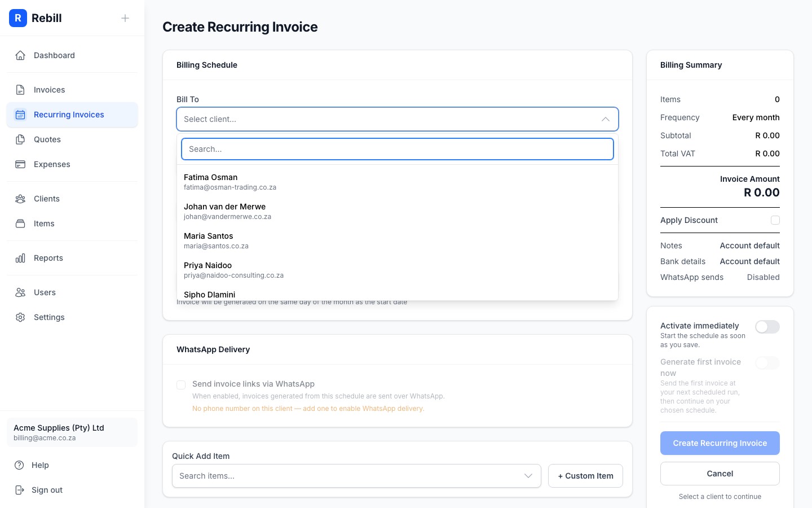Click Users in the sidebar

click(21, 292)
